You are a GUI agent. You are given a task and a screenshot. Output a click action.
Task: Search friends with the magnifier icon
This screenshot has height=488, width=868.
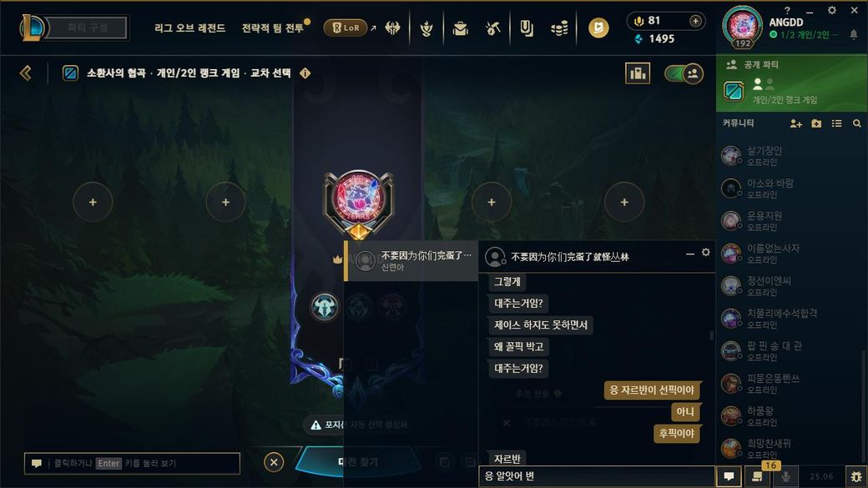[857, 123]
